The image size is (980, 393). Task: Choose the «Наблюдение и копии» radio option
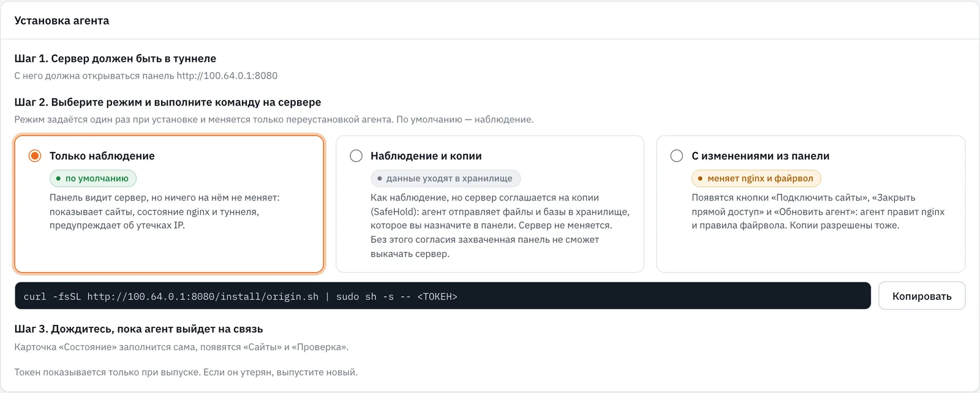[x=356, y=156]
